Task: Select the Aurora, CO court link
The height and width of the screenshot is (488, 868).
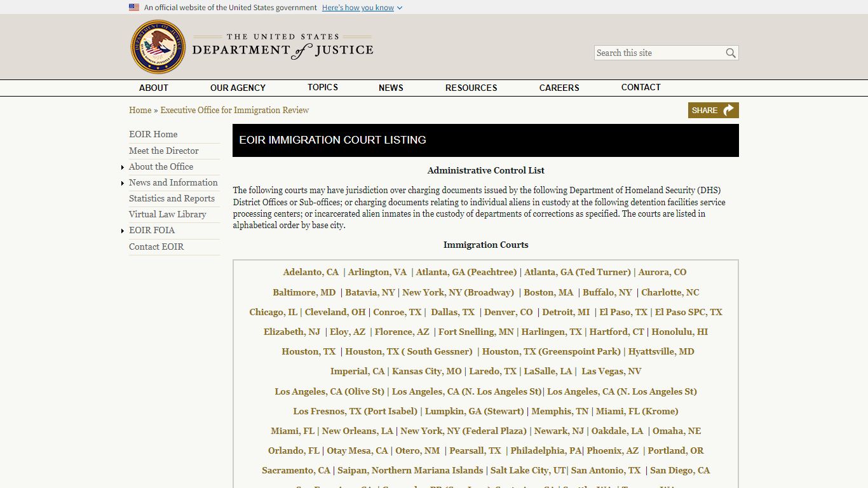Action: coord(662,272)
